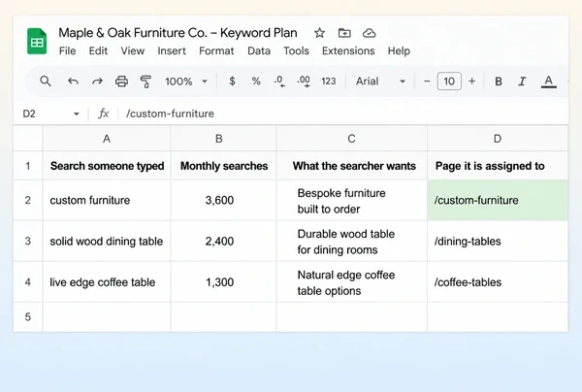Open the File menu
Screen dimensions: 582x392
[68, 50]
